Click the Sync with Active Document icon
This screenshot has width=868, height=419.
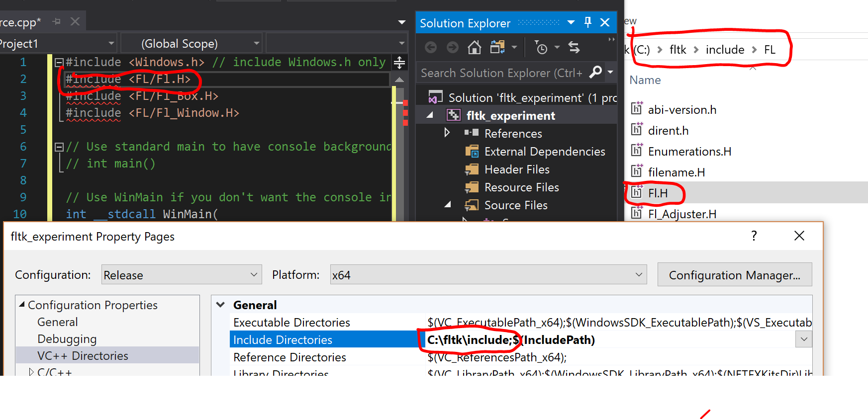pyautogui.click(x=574, y=47)
